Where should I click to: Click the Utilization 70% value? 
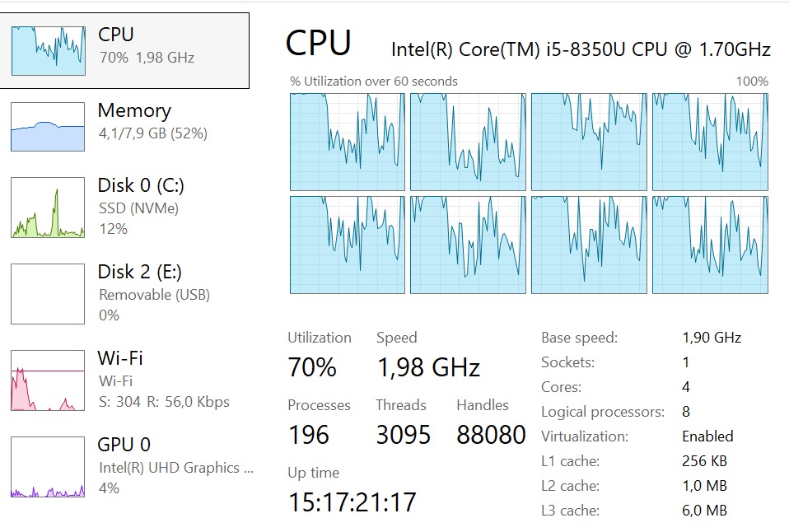click(312, 367)
